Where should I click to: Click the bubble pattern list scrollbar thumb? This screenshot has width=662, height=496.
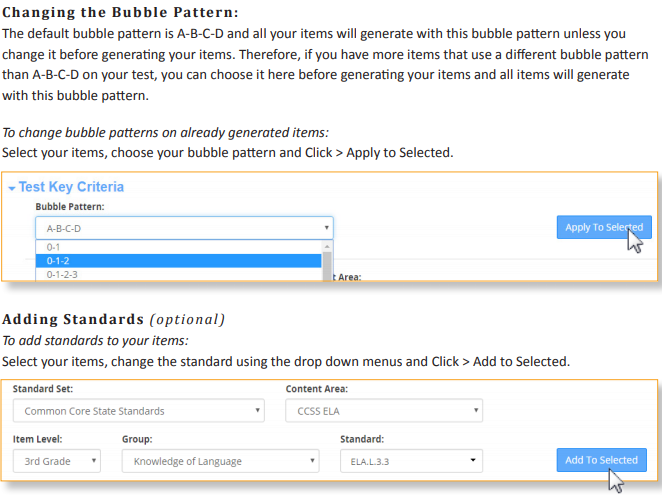click(x=327, y=267)
